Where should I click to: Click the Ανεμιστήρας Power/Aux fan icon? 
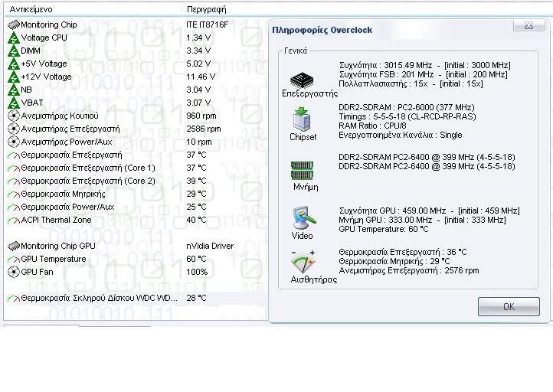click(13, 142)
